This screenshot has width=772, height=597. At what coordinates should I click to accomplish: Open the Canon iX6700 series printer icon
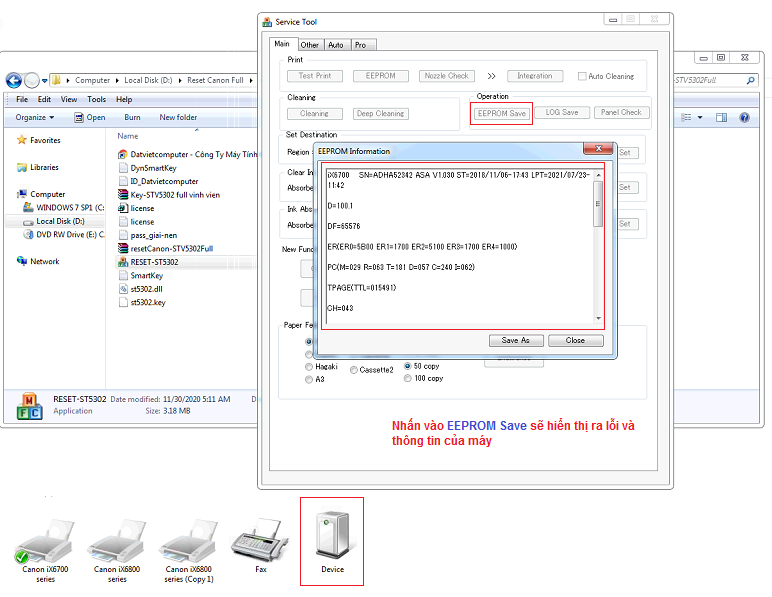pos(45,550)
